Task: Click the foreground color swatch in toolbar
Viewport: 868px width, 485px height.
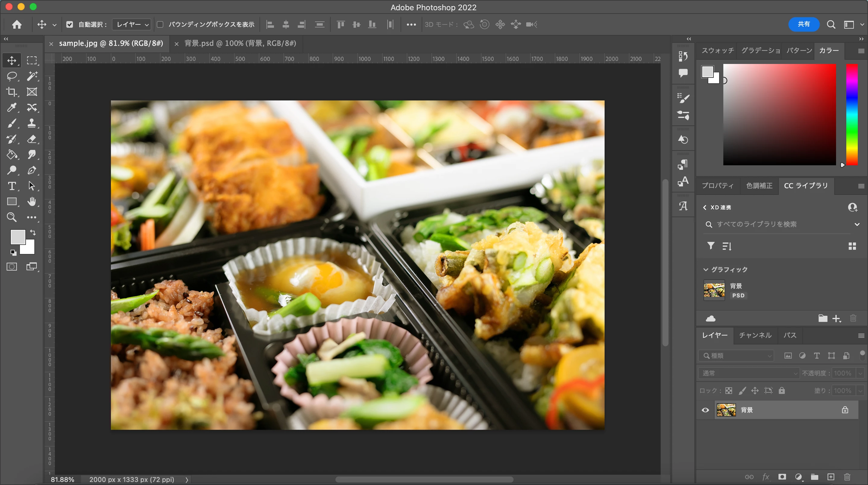Action: pyautogui.click(x=17, y=237)
